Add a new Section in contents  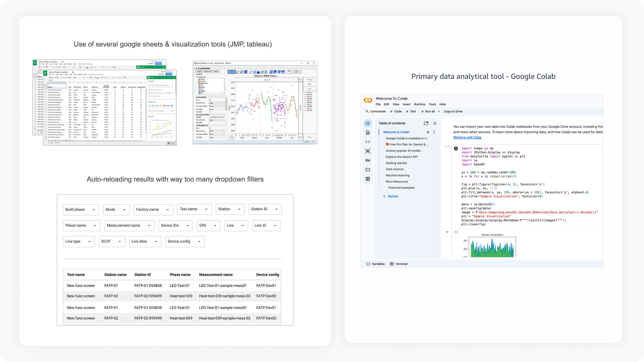(391, 196)
